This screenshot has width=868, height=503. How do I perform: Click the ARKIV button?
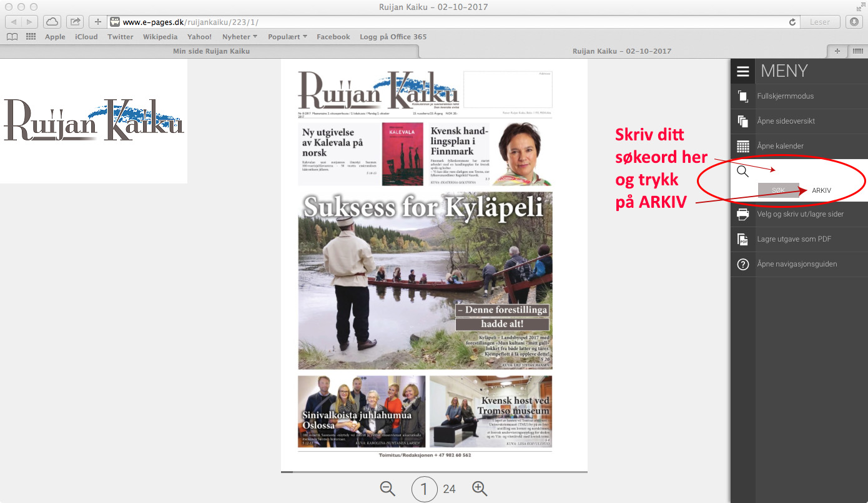tap(821, 190)
